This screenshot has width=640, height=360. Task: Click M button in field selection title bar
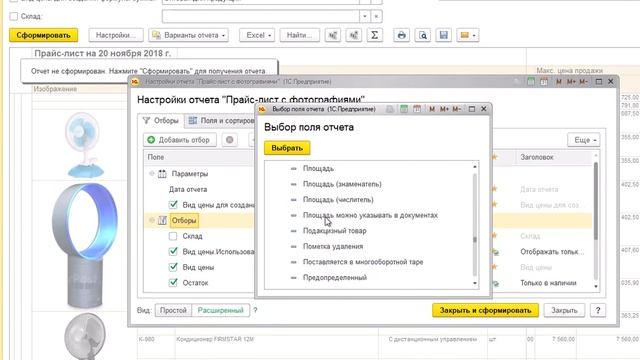click(x=432, y=109)
